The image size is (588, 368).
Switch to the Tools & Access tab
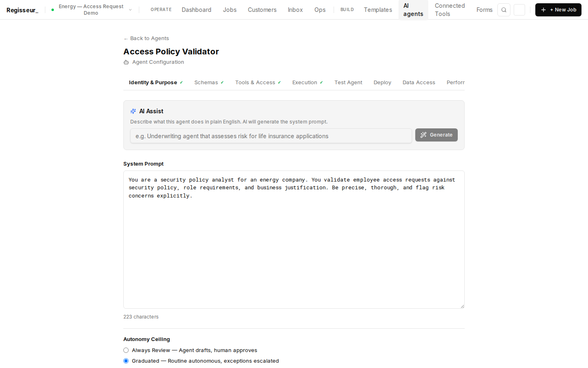(258, 83)
